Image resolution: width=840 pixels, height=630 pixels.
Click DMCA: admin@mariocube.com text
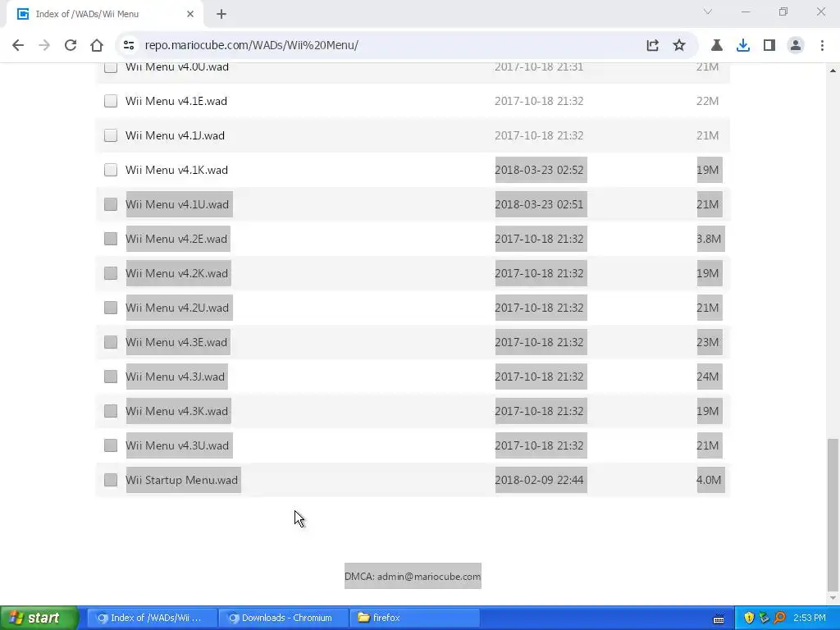click(x=413, y=577)
